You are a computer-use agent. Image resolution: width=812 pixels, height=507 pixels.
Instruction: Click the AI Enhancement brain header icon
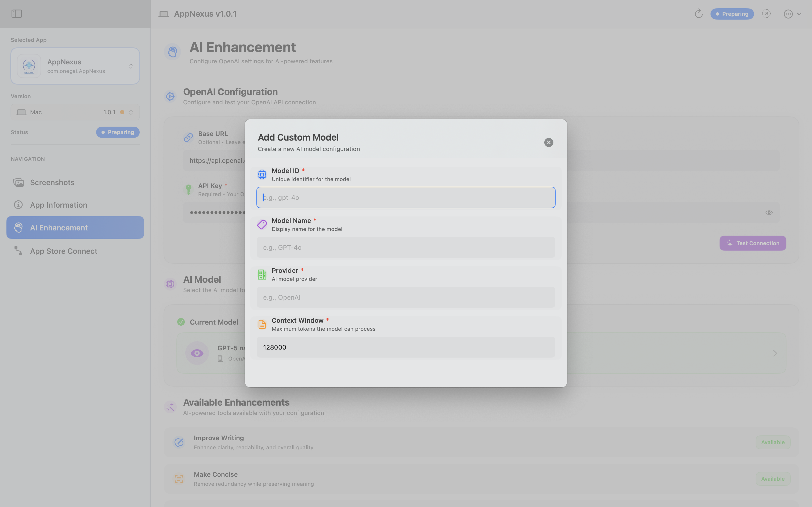pos(172,52)
